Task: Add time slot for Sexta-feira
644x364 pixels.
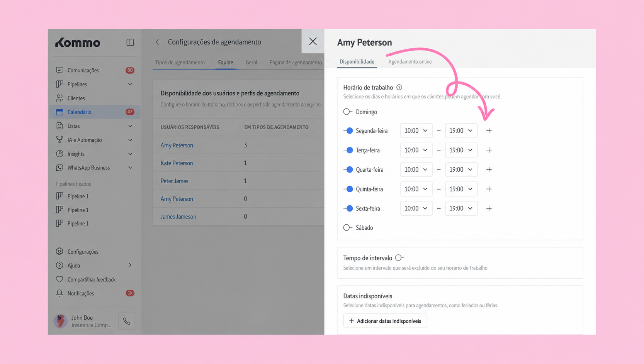Action: [489, 208]
